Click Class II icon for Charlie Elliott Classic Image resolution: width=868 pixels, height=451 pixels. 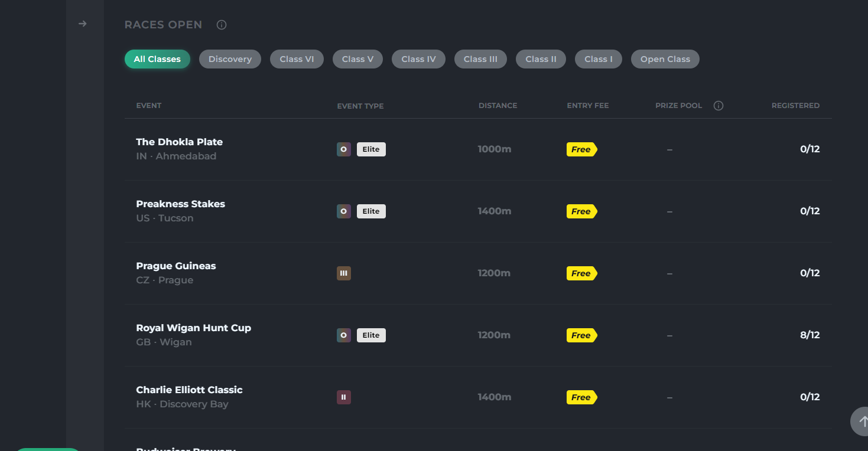(344, 397)
